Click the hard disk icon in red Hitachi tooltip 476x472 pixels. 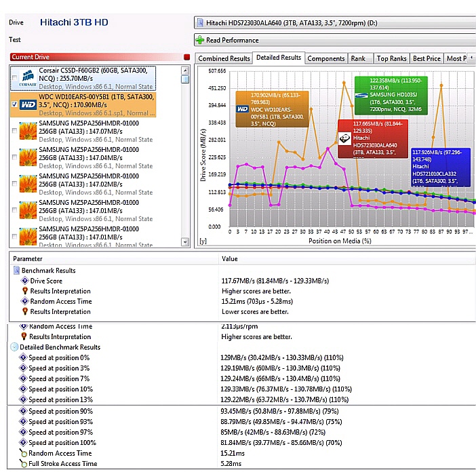point(345,139)
